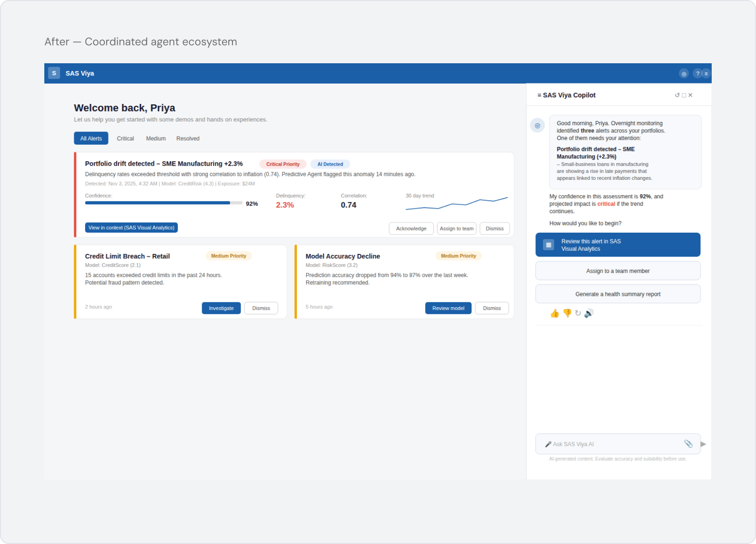Viewport: 756px width, 544px height.
Task: Click Assign to team on drift alert
Action: click(x=457, y=229)
